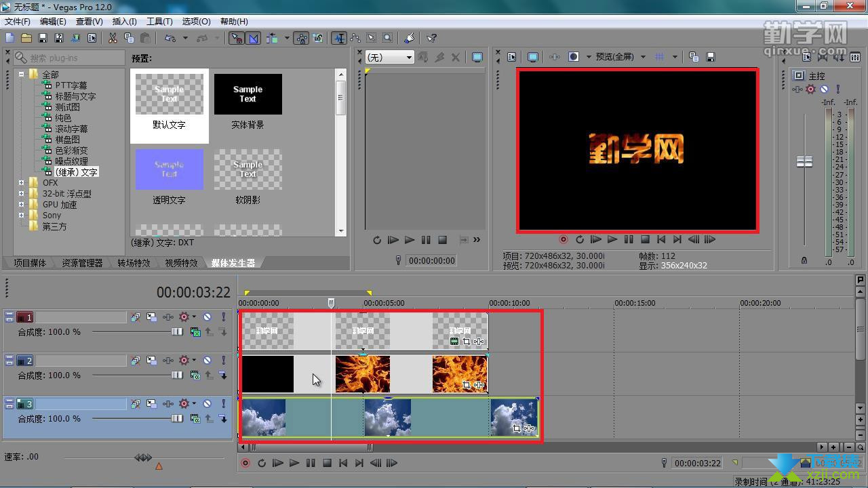Open the 插入(I) menu

(124, 22)
